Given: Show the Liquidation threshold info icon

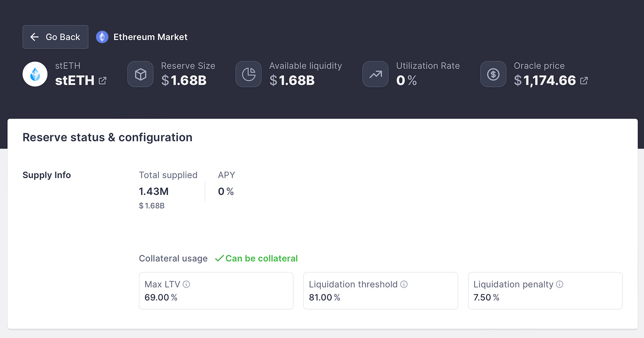Looking at the screenshot, I should pyautogui.click(x=404, y=284).
